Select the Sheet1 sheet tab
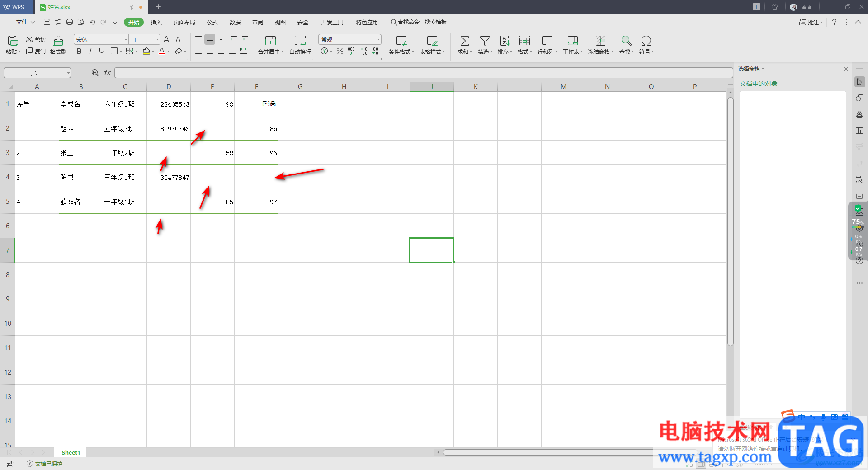Screen dimensions: 868x470 pyautogui.click(x=71, y=452)
